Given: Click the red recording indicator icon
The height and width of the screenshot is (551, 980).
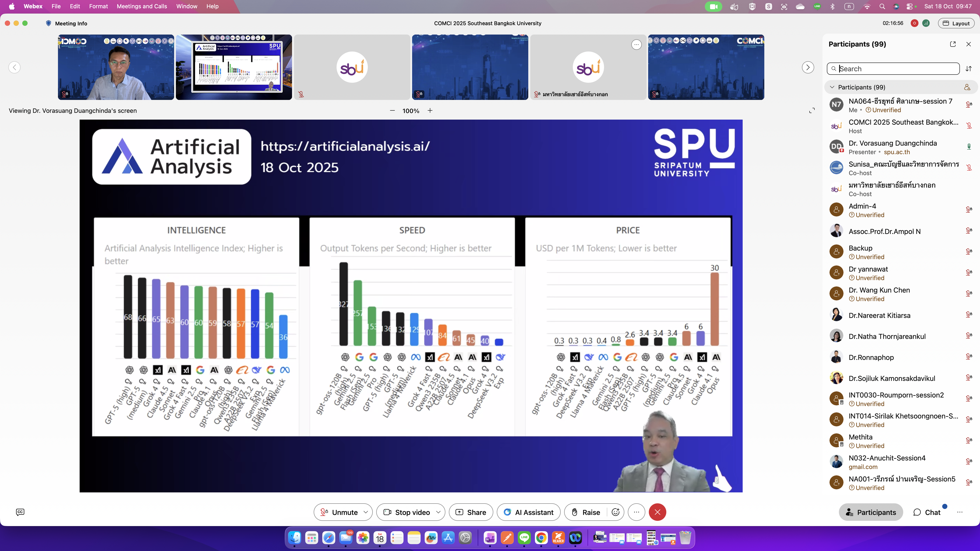Looking at the screenshot, I should pos(914,23).
